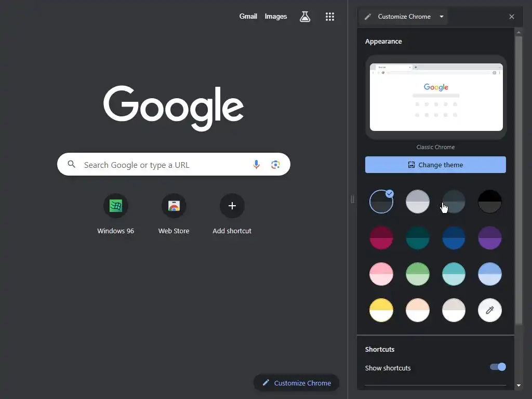Screen dimensions: 532x399
Task: Click the Appearance heading
Action: coord(383,42)
